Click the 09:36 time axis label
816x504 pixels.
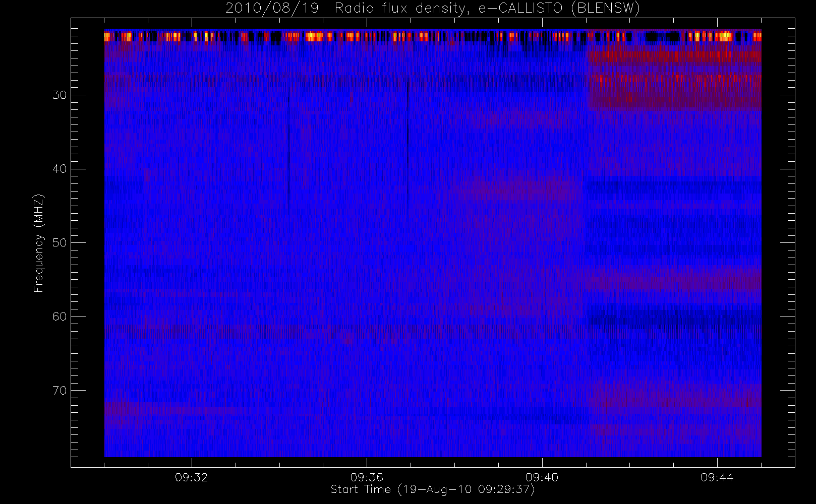367,477
